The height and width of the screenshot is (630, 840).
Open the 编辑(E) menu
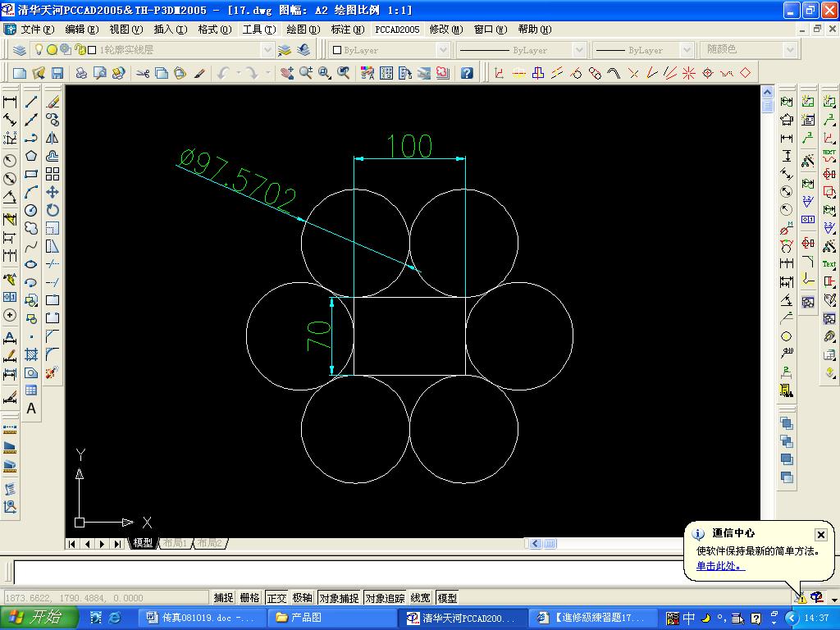click(81, 29)
